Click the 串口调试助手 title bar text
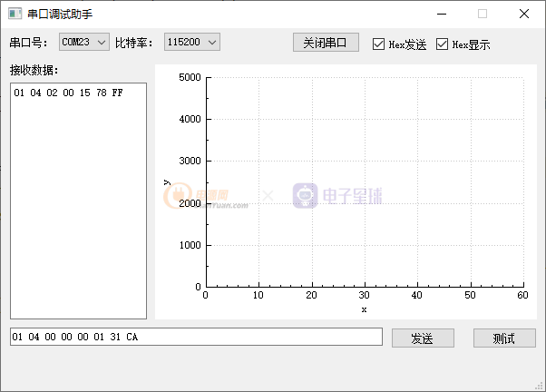The height and width of the screenshot is (392, 546). point(60,14)
